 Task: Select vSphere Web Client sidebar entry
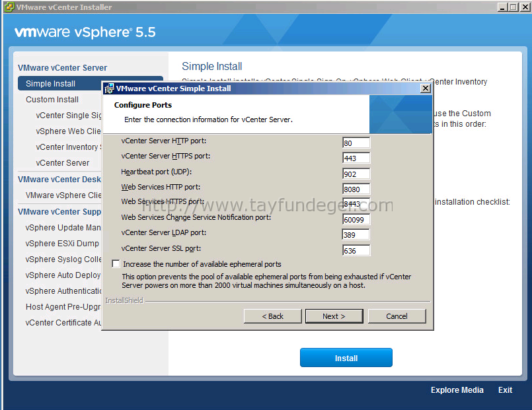(x=69, y=131)
